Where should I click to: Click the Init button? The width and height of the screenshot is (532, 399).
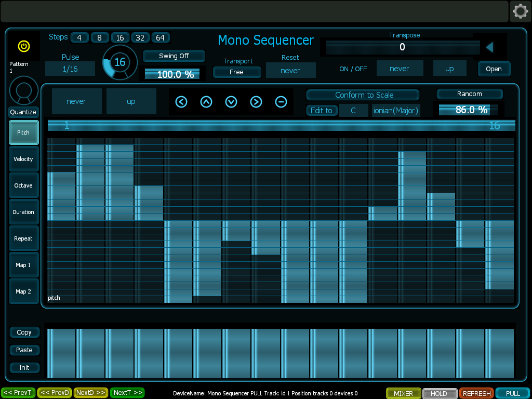click(24, 367)
